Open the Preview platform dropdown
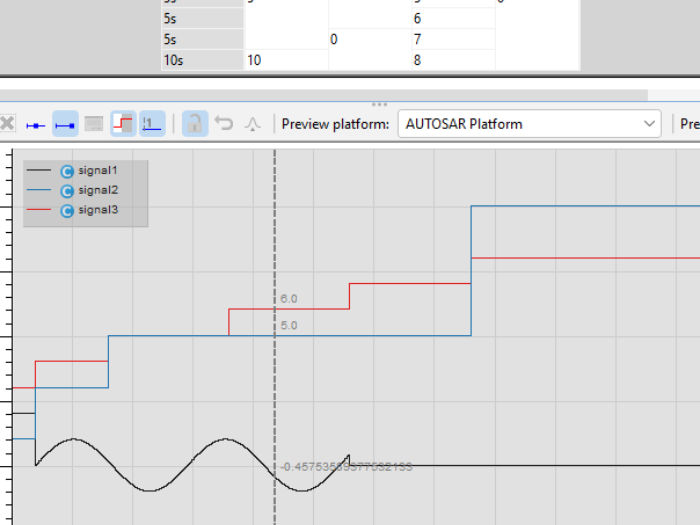 coord(528,124)
